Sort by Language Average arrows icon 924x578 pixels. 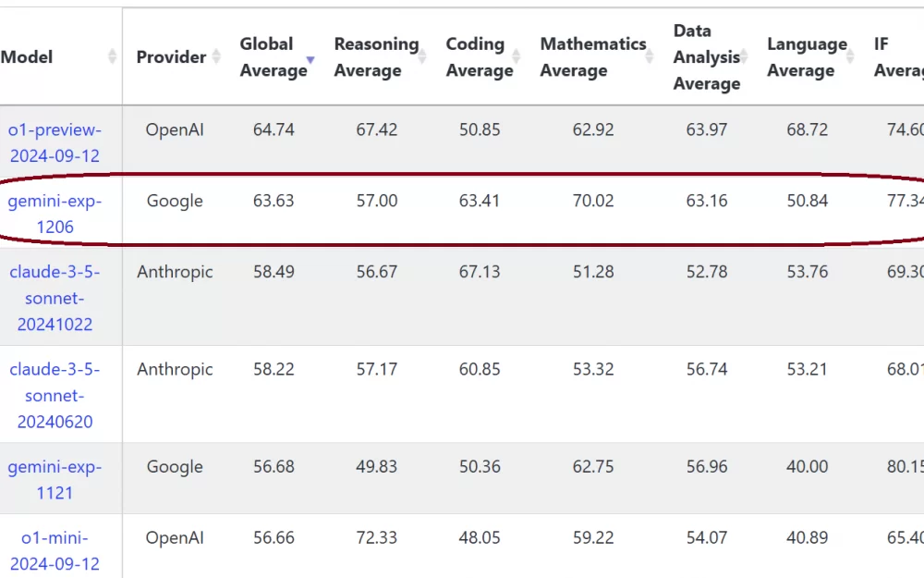[x=850, y=56]
